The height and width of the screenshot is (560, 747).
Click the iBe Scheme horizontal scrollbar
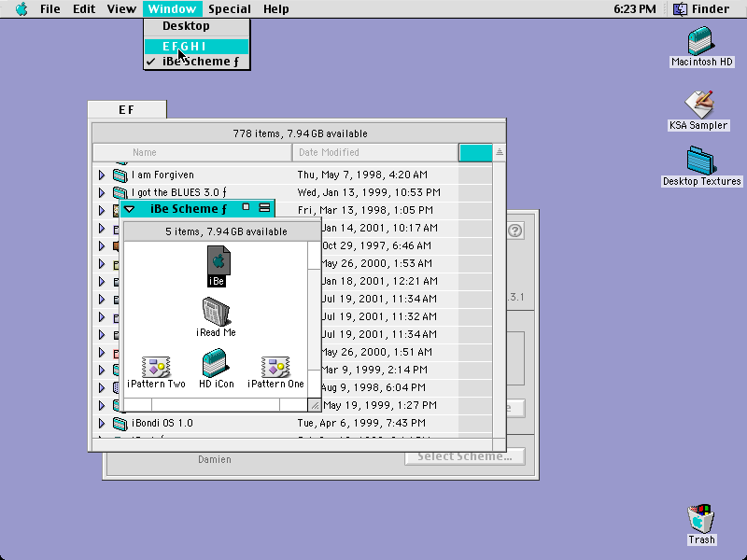[x=216, y=405]
